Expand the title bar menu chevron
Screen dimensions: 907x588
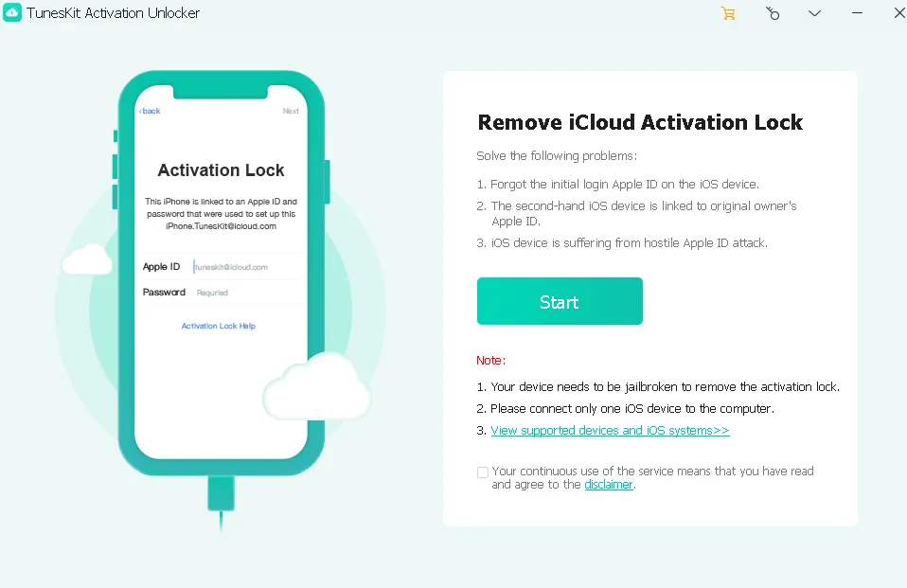[814, 13]
